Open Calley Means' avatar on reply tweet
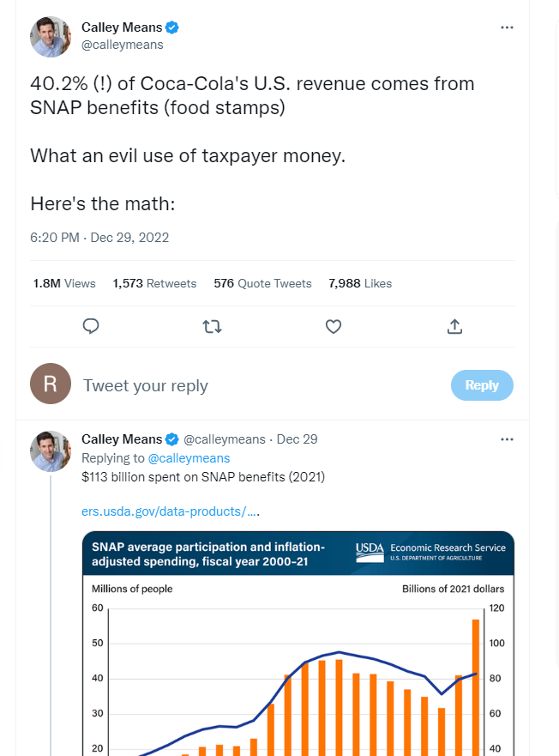Viewport: 559px width, 756px height. [x=51, y=451]
